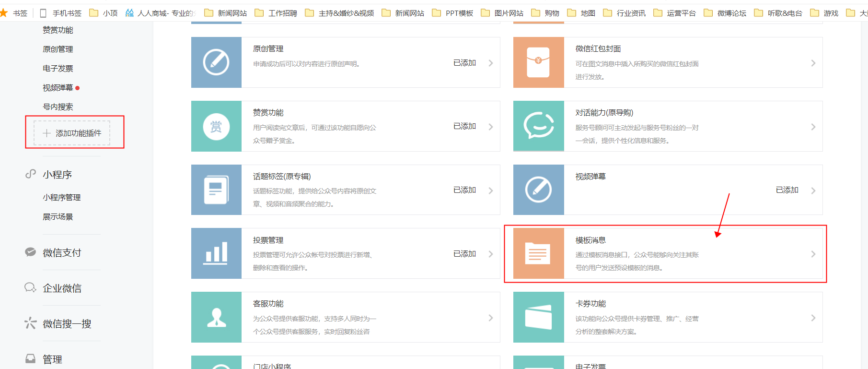Image resolution: width=868 pixels, height=369 pixels.
Task: Open the 客服功能 plugin title
Action: (268, 304)
